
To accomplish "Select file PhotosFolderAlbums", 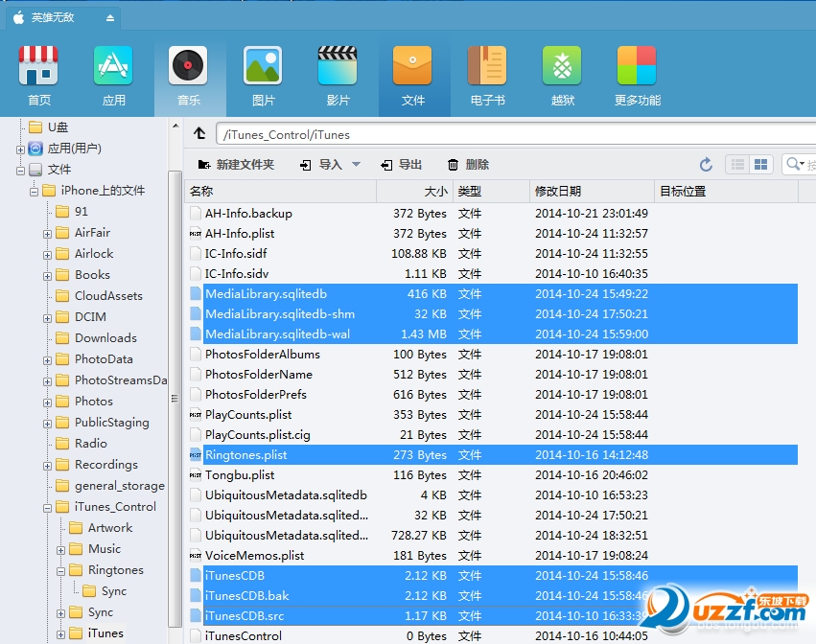I will 491,355.
